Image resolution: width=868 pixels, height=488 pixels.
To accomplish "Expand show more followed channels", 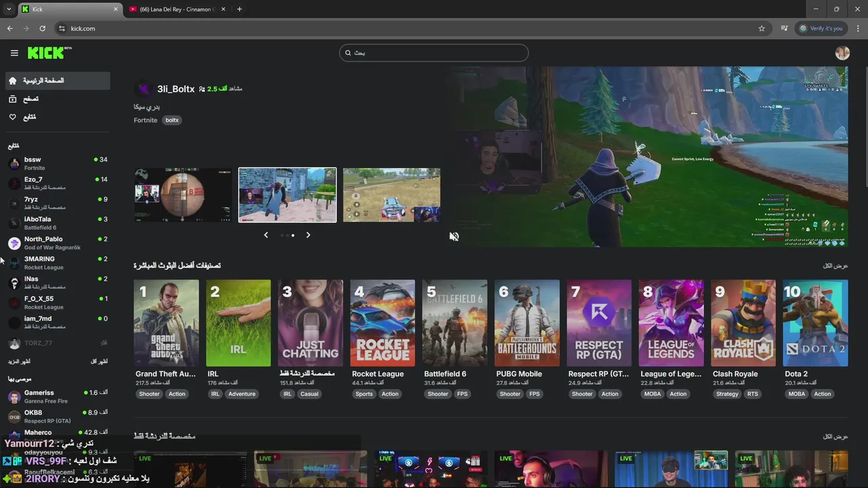I will click(19, 361).
